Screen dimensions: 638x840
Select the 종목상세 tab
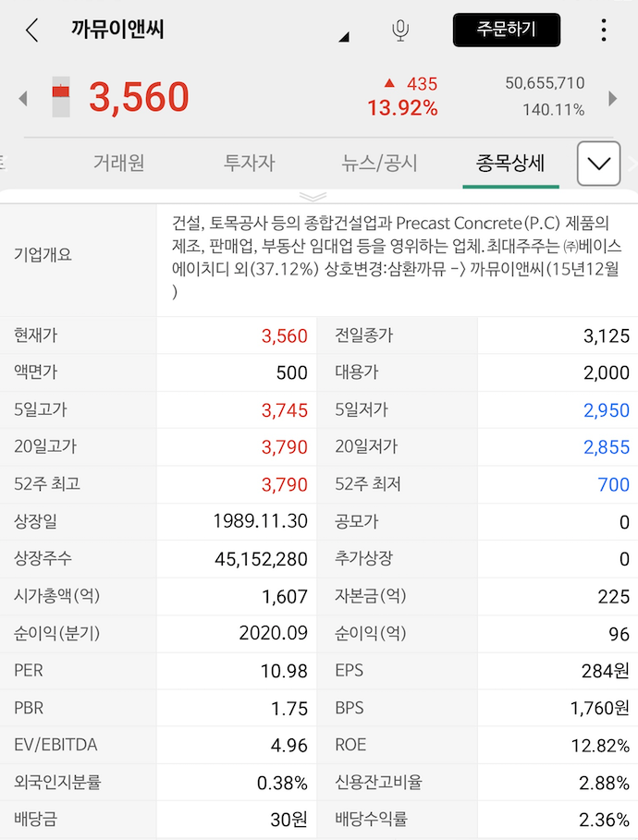click(x=510, y=163)
